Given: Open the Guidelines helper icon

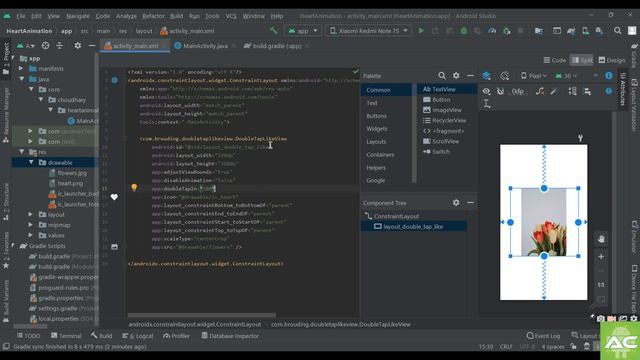Looking at the screenshot, I should coord(487,104).
